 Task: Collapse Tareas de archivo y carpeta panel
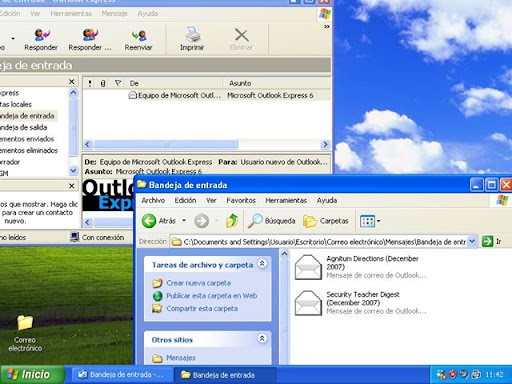coord(262,264)
